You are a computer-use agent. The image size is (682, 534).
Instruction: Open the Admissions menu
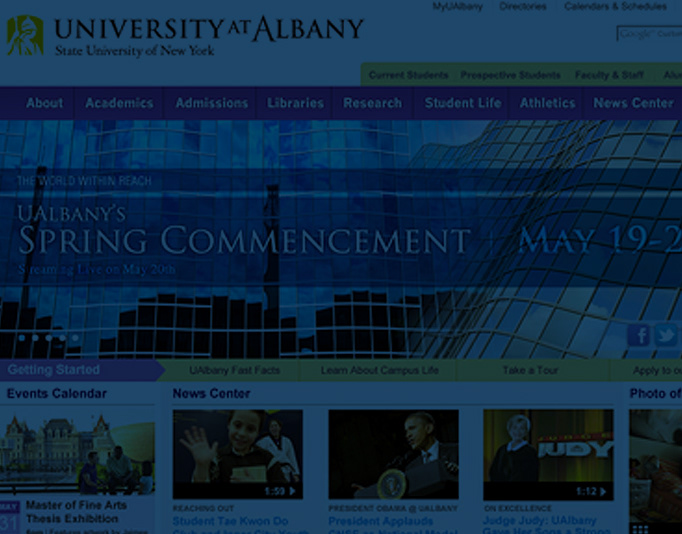[x=212, y=103]
